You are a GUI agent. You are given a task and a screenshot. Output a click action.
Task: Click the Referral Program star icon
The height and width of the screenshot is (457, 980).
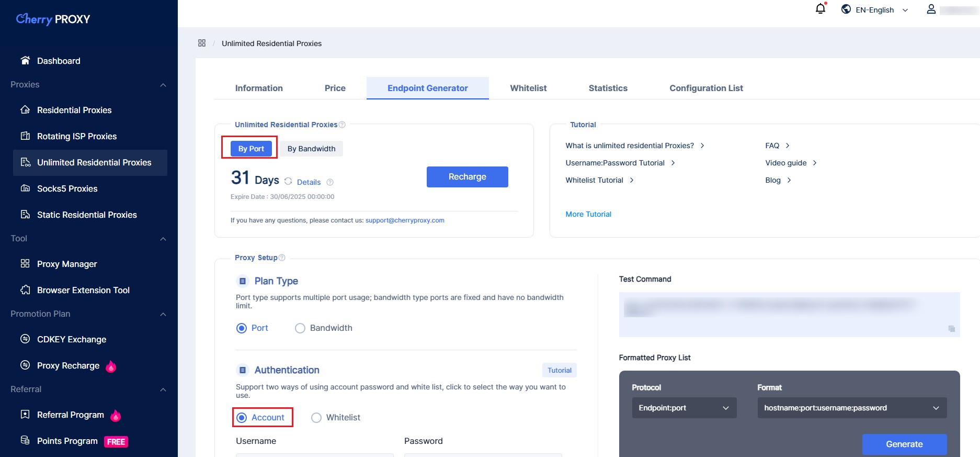(25, 414)
